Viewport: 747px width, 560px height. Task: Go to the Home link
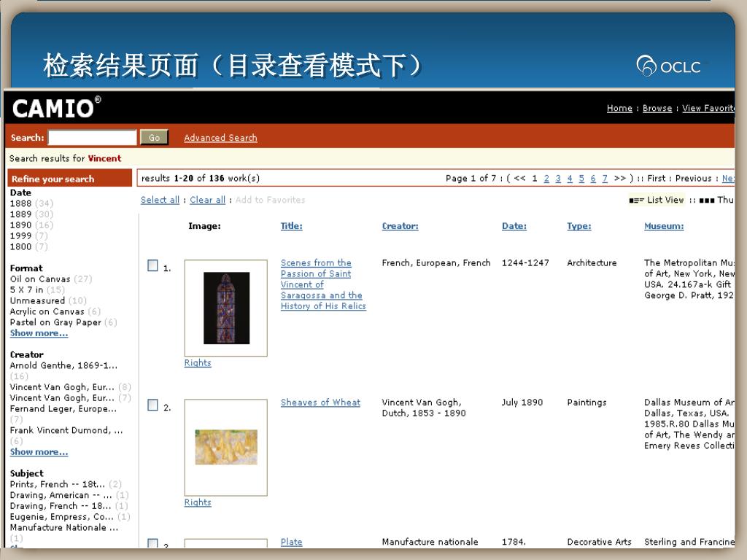[x=619, y=108]
